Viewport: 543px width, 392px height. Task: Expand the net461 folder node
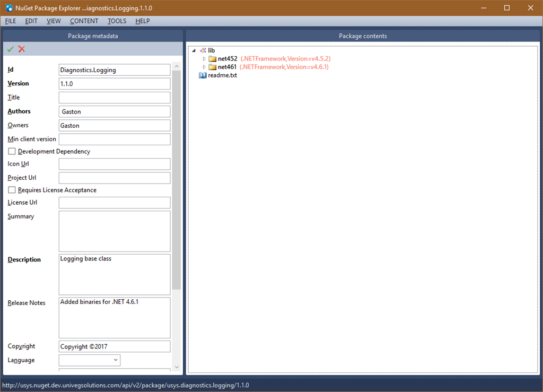(204, 67)
